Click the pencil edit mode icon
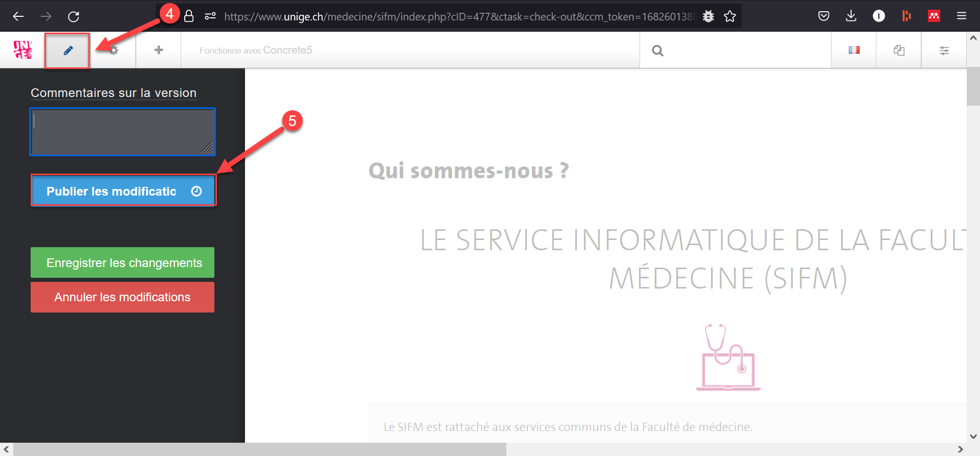The image size is (980, 456). click(x=68, y=50)
